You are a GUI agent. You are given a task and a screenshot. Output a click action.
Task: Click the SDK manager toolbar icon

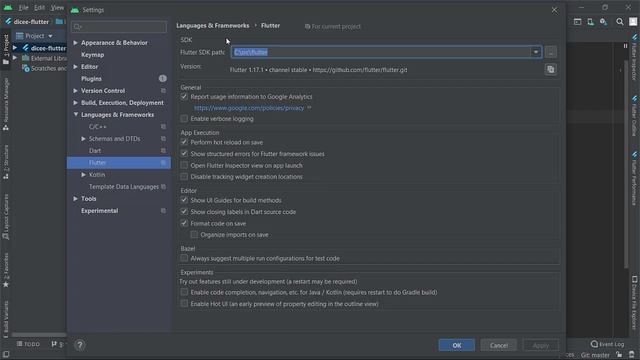[604, 22]
